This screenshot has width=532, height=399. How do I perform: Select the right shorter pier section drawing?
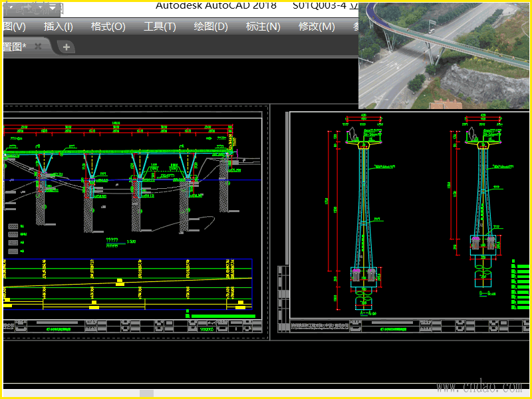[483, 193]
